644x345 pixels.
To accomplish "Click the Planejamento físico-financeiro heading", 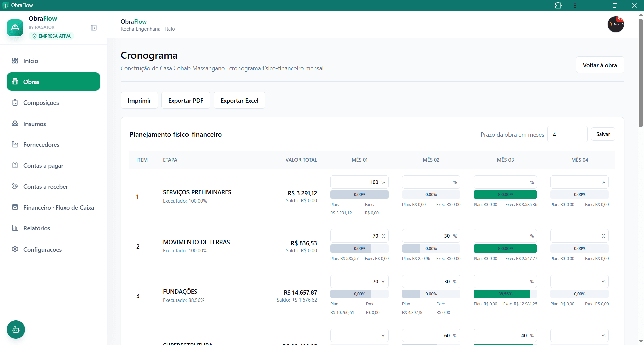I will (x=175, y=134).
